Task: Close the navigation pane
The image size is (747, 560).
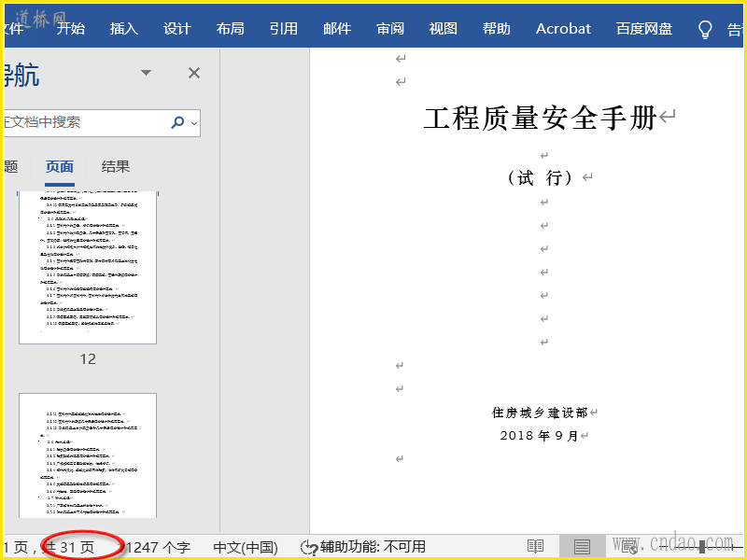Action: coord(194,73)
